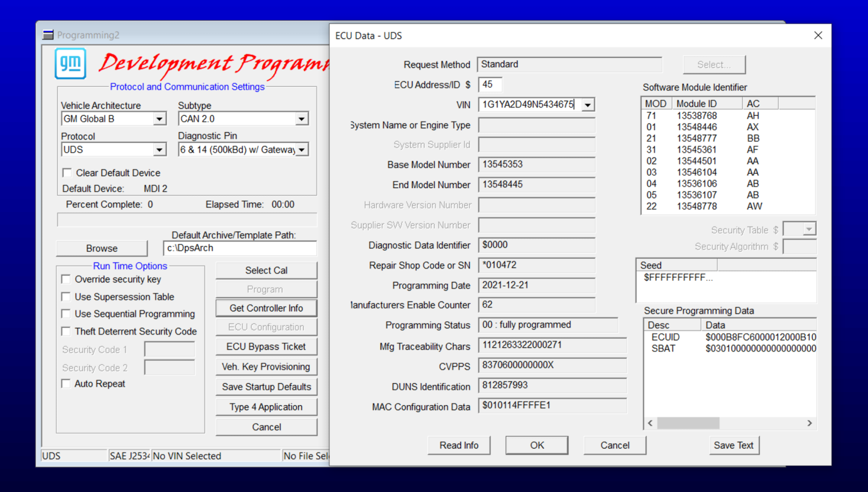Toggle the Auto Repeat checkbox
868x492 pixels.
pos(66,383)
